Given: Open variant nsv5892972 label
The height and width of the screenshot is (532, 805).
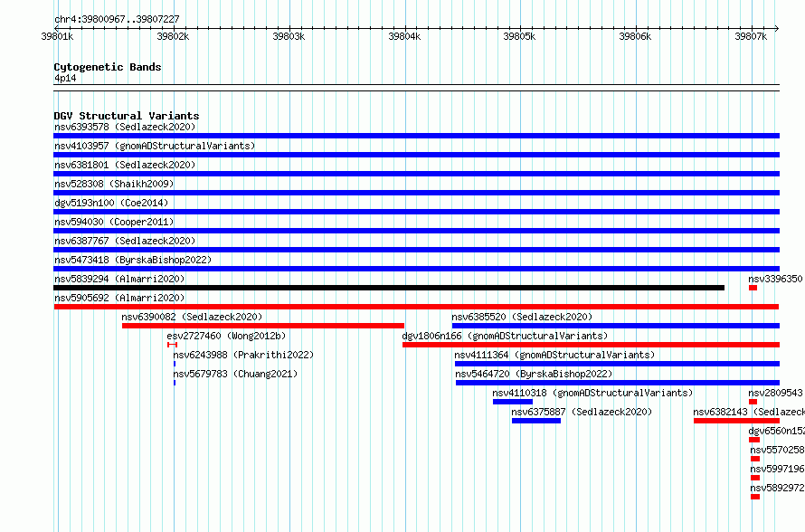Looking at the screenshot, I should (777, 488).
